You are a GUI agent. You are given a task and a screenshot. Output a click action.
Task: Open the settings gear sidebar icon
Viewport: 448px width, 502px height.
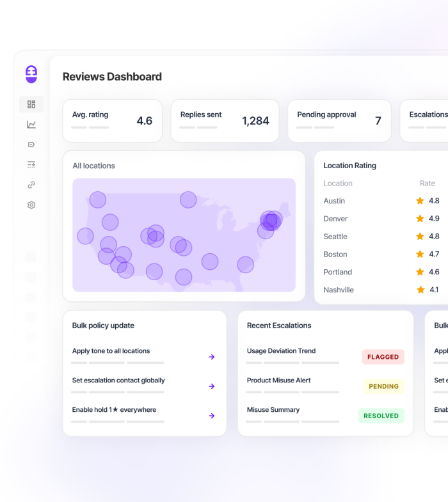31,205
